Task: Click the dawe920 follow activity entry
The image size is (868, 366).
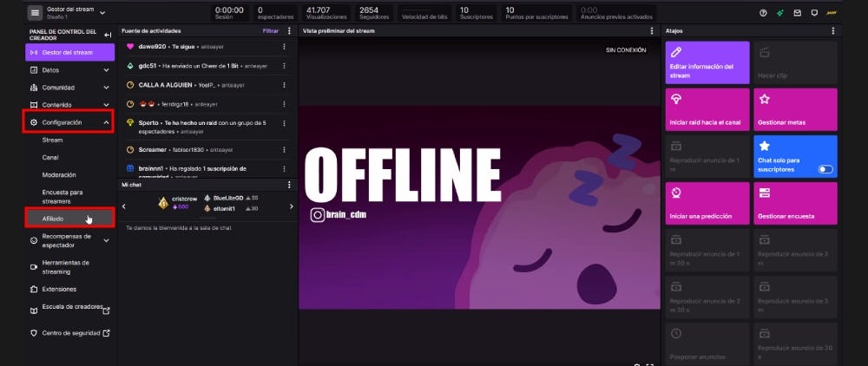Action: 206,47
